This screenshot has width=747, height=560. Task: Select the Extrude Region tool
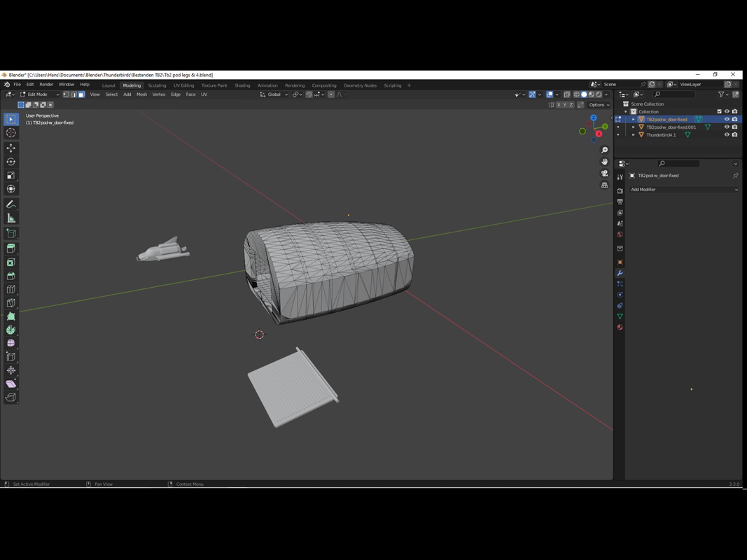[x=11, y=248]
